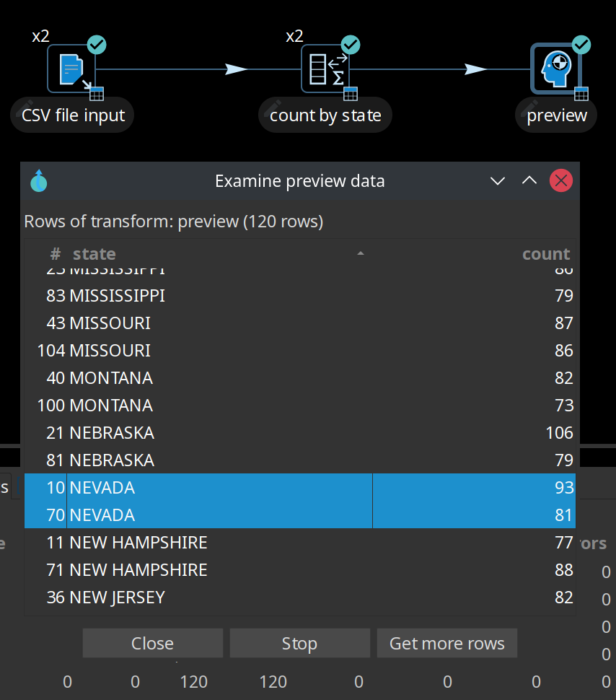Screen dimensions: 616x700
Task: Click the # column header
Action: [x=56, y=254]
